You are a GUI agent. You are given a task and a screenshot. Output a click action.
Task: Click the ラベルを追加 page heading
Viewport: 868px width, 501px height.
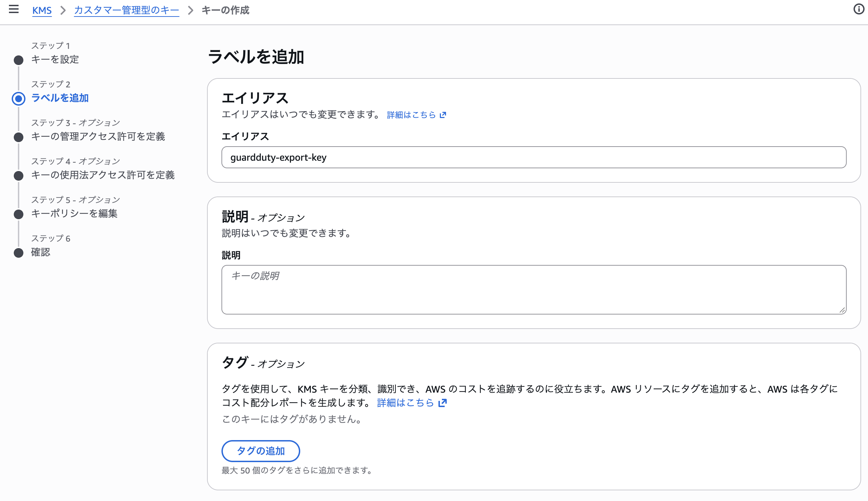click(x=256, y=57)
